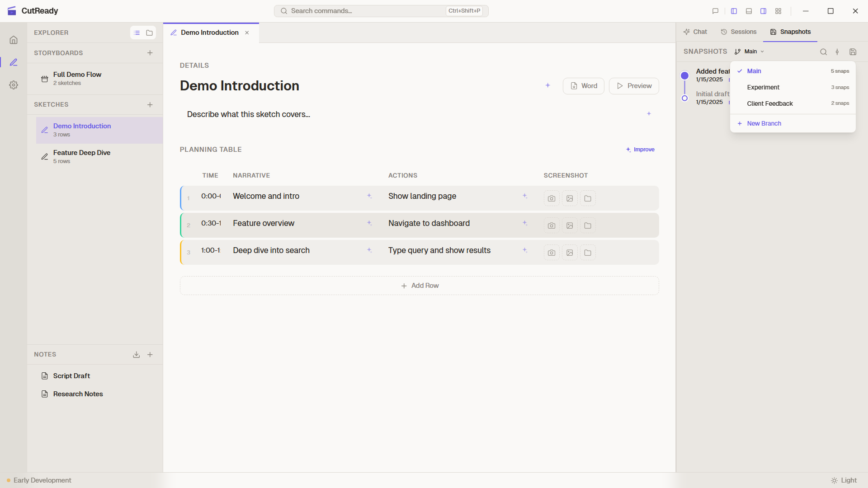Select Experiment branch from dropdown list
This screenshot has width=868, height=488.
tap(763, 87)
